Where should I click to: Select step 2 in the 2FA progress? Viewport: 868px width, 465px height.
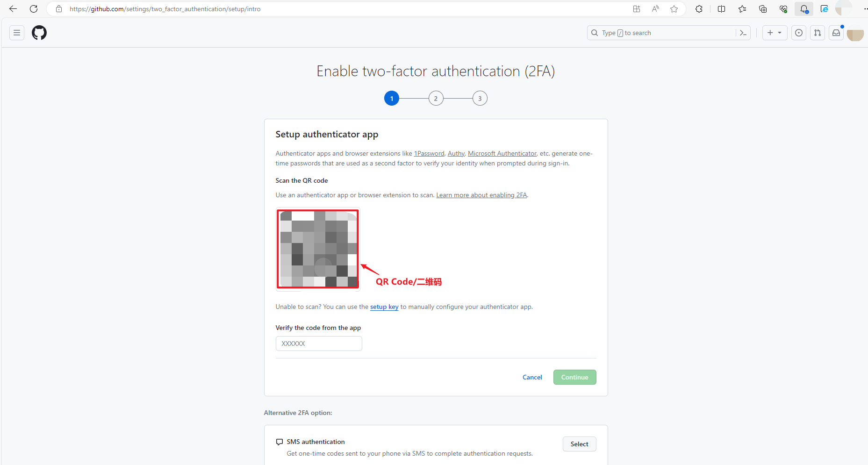(x=436, y=98)
